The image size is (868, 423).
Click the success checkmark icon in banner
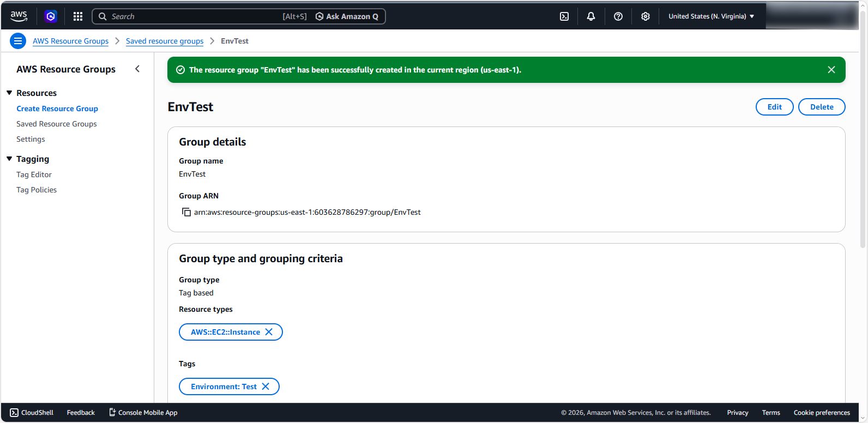[x=180, y=70]
